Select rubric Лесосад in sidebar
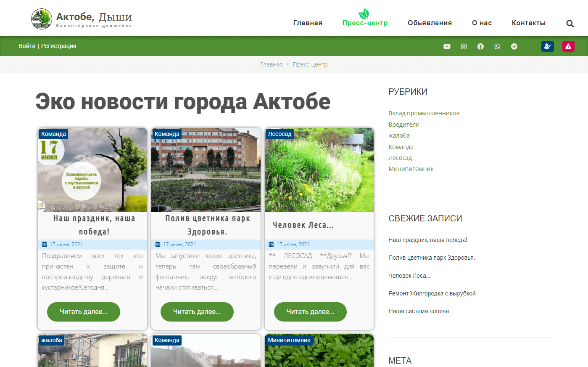The height and width of the screenshot is (367, 588). click(x=400, y=158)
